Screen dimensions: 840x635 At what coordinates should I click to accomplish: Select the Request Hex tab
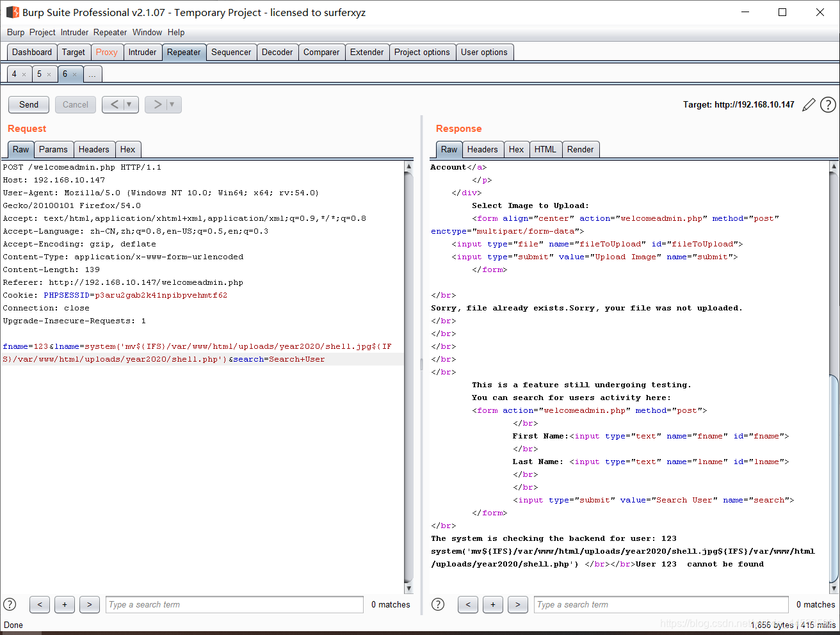point(128,149)
